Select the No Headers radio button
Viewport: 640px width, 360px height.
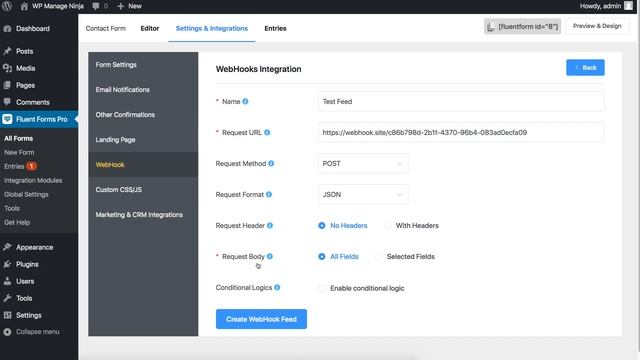click(x=322, y=225)
